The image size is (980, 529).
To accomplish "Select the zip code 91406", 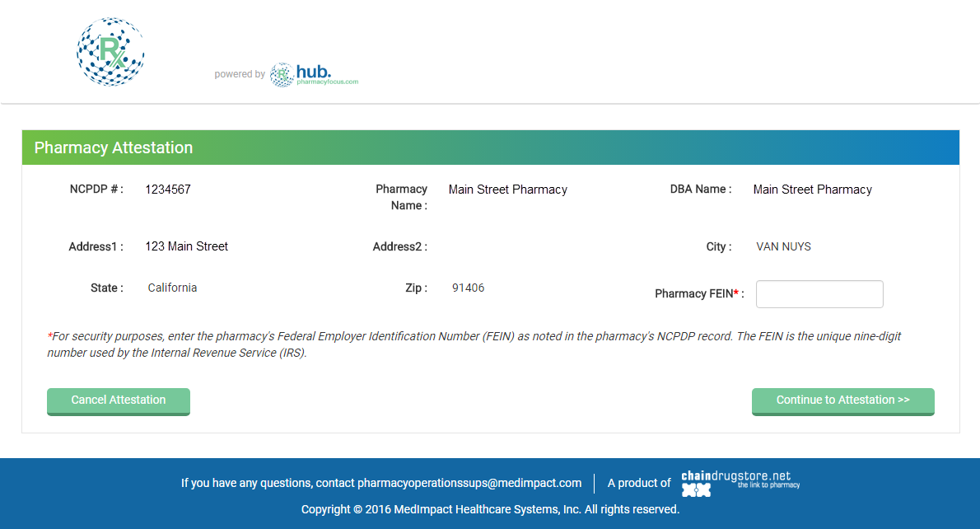I will pyautogui.click(x=468, y=288).
